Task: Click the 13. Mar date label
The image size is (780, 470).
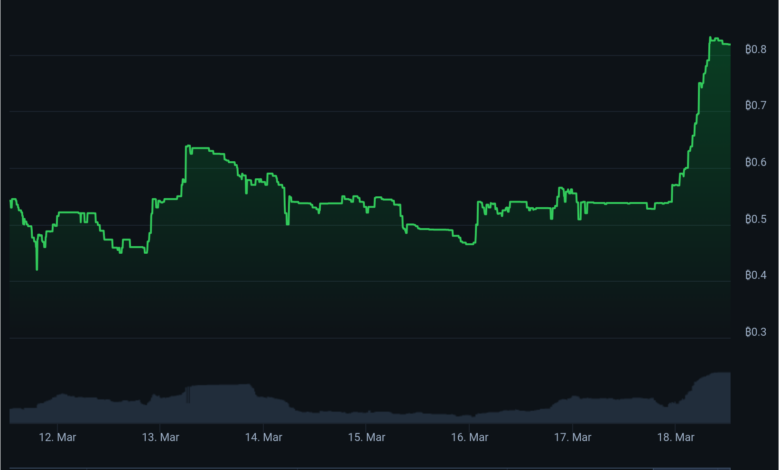Action: [x=160, y=437]
